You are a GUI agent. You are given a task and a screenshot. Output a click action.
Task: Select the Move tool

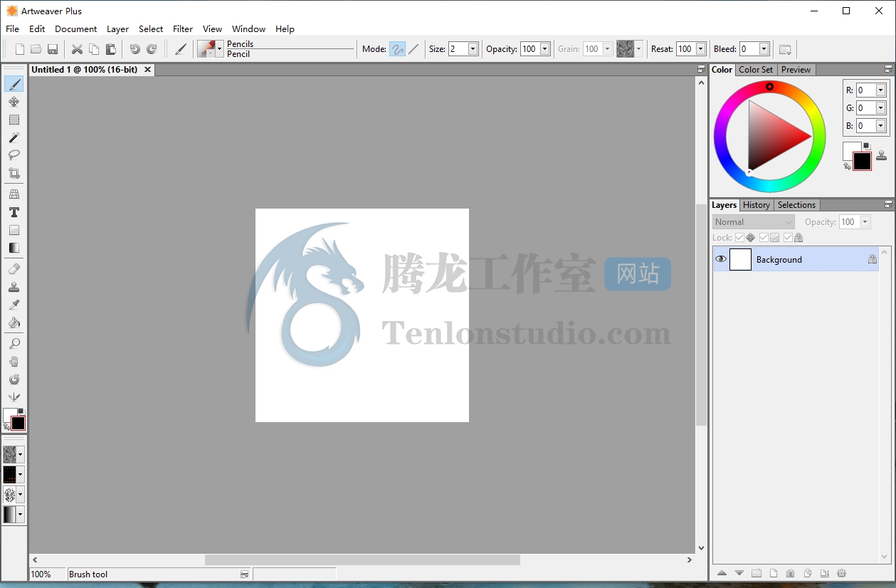[14, 102]
